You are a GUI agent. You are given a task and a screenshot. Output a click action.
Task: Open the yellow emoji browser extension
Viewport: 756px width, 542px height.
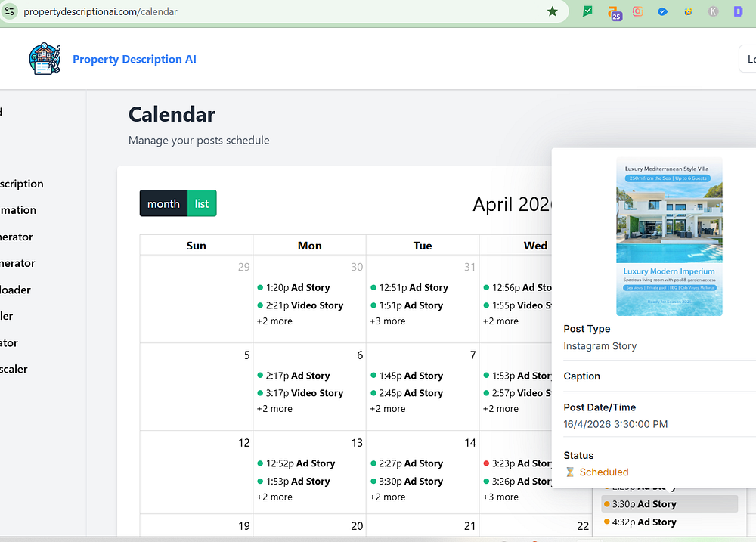[x=688, y=11]
